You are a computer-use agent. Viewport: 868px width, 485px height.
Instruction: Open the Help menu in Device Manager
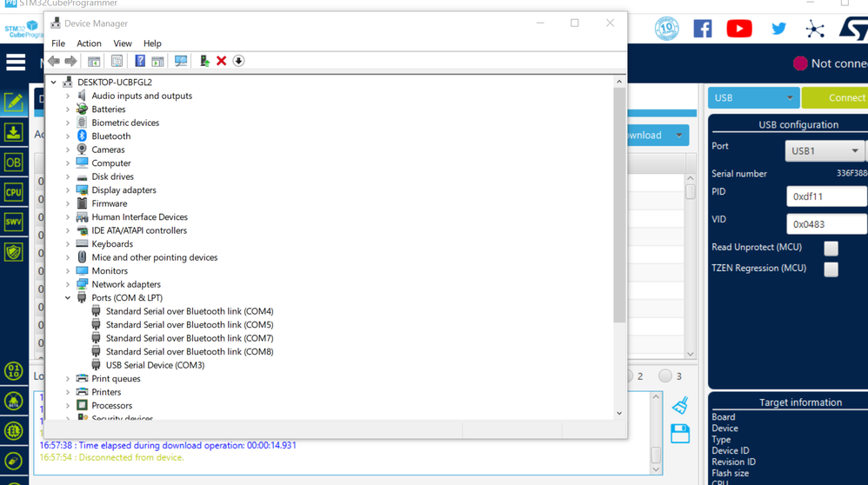(x=152, y=43)
